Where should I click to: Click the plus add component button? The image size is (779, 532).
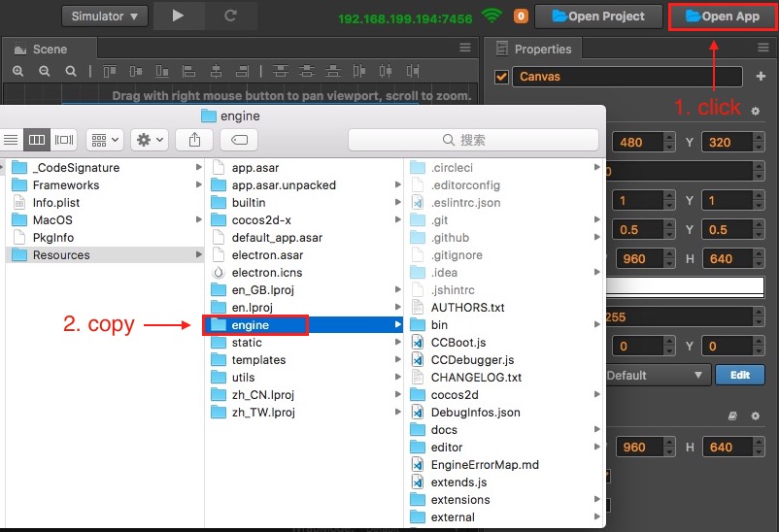click(761, 77)
